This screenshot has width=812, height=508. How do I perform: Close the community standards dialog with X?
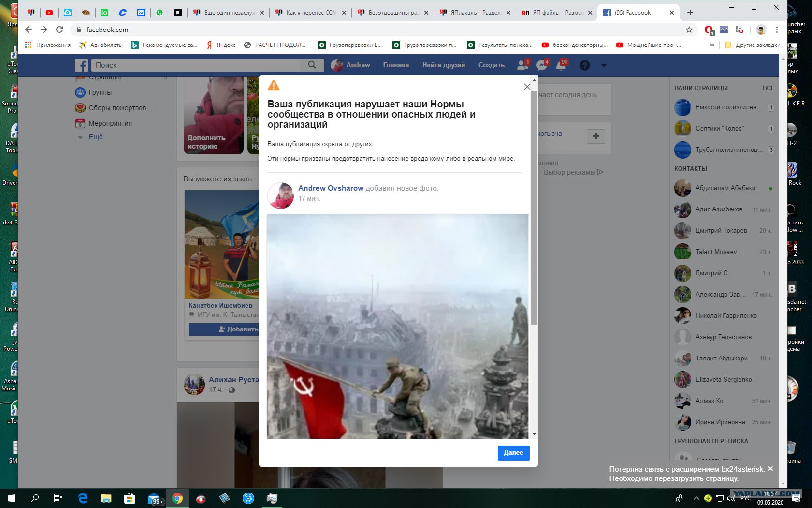tap(527, 87)
